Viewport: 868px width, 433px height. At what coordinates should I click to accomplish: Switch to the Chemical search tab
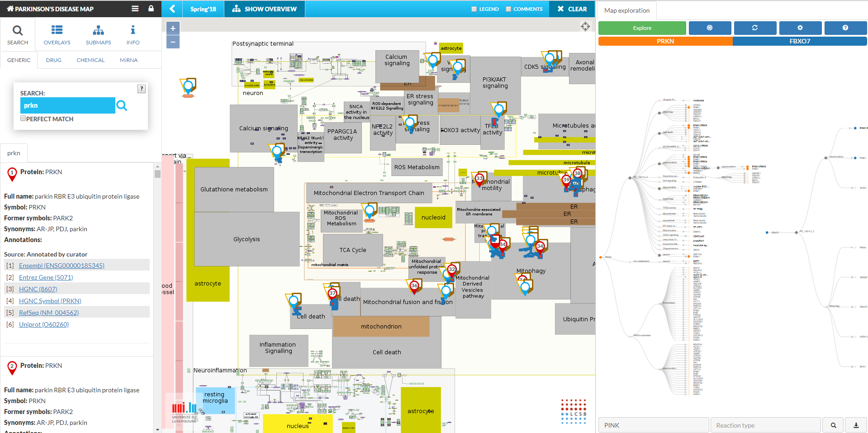pyautogui.click(x=90, y=60)
